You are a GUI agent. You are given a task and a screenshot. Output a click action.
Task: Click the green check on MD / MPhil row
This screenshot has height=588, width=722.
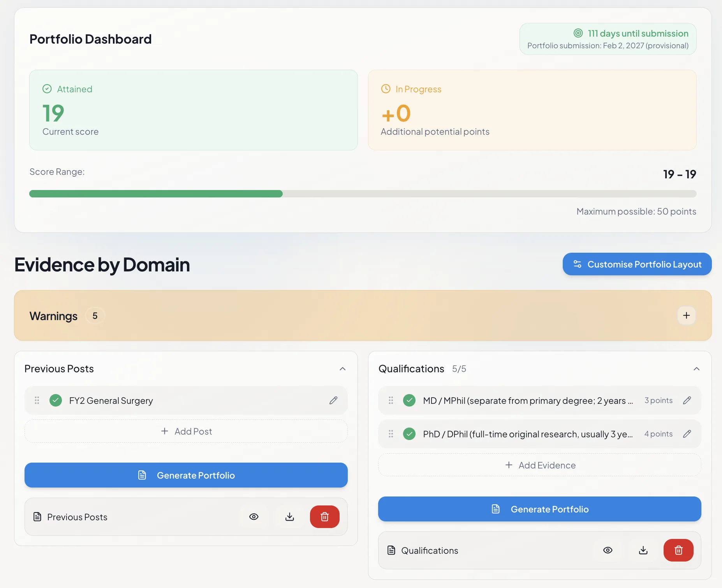[409, 400]
